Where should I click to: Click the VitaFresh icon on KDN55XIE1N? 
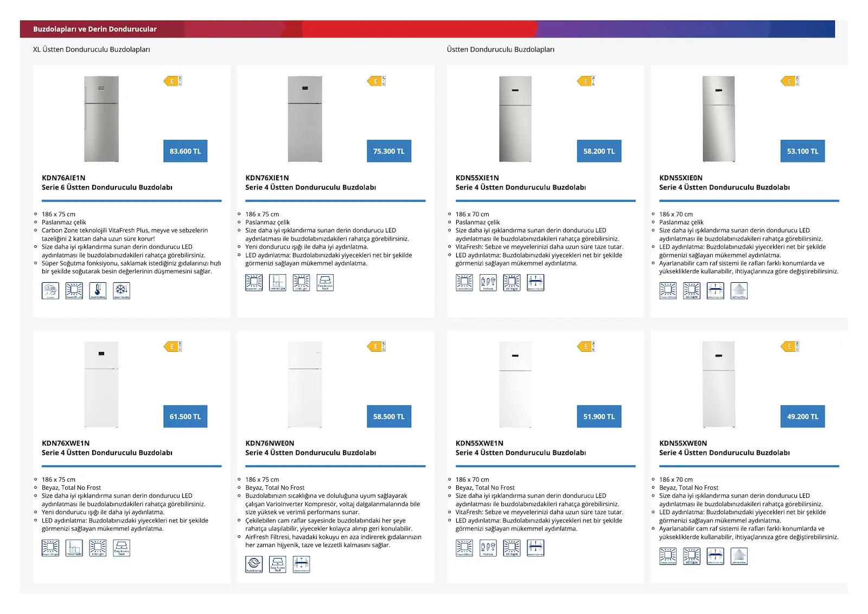coord(488,283)
